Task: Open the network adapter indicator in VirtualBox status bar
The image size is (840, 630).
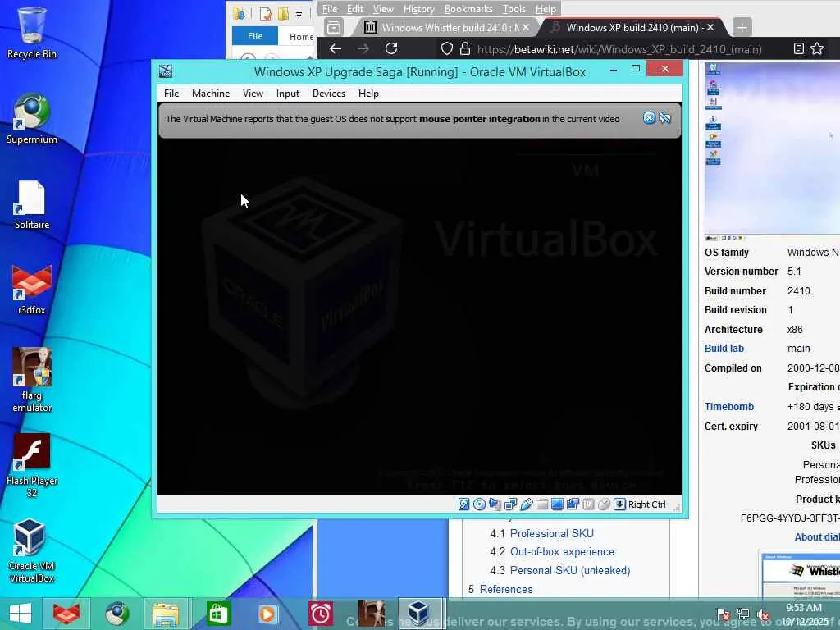Action: tap(510, 504)
